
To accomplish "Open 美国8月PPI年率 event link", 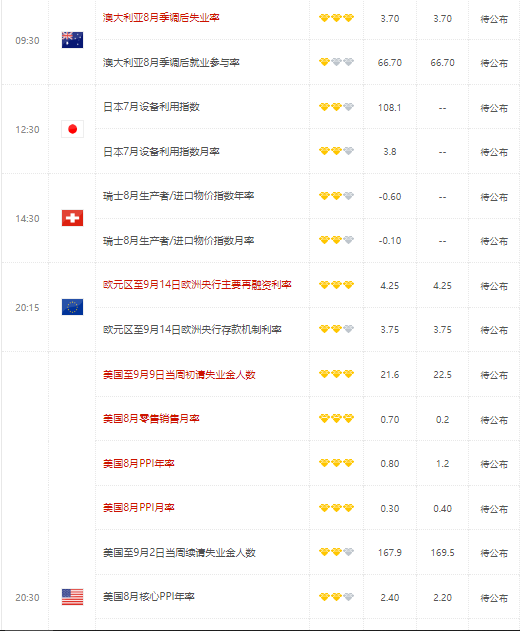I will point(139,464).
